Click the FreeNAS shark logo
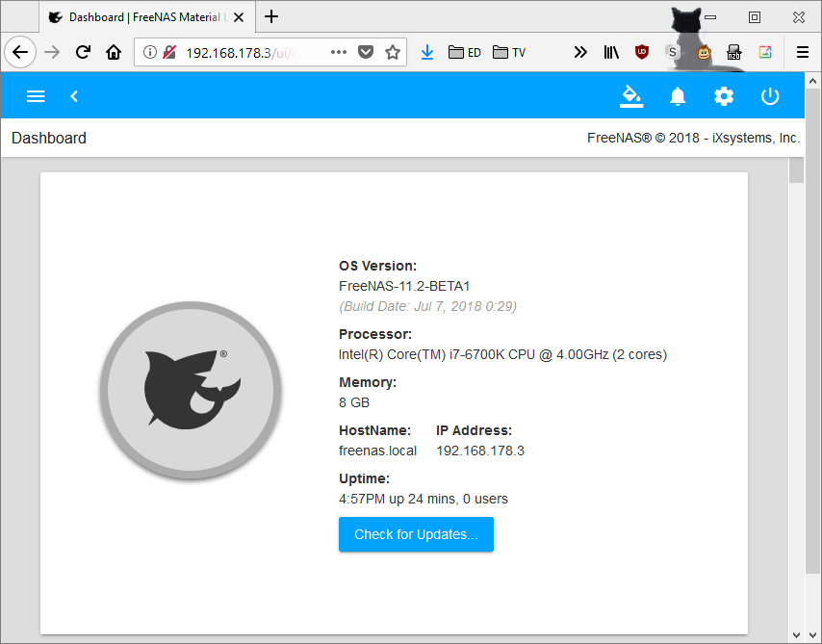The image size is (822, 644). pyautogui.click(x=191, y=390)
